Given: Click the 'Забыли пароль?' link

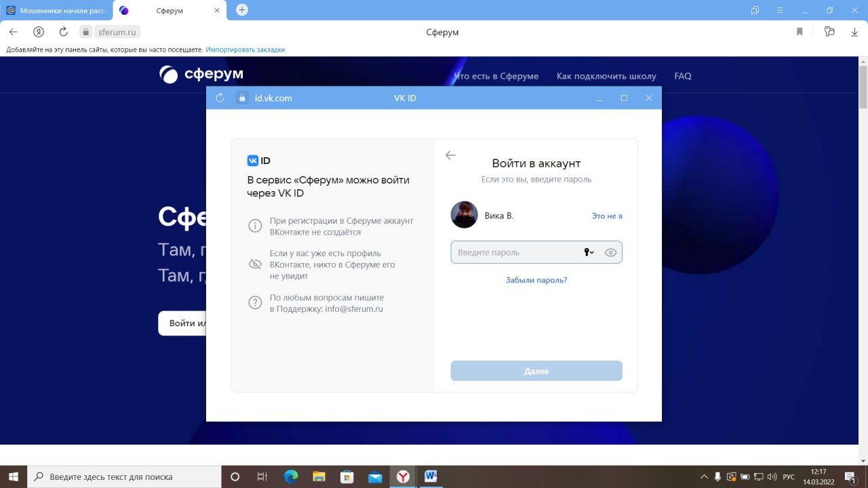Looking at the screenshot, I should [536, 280].
